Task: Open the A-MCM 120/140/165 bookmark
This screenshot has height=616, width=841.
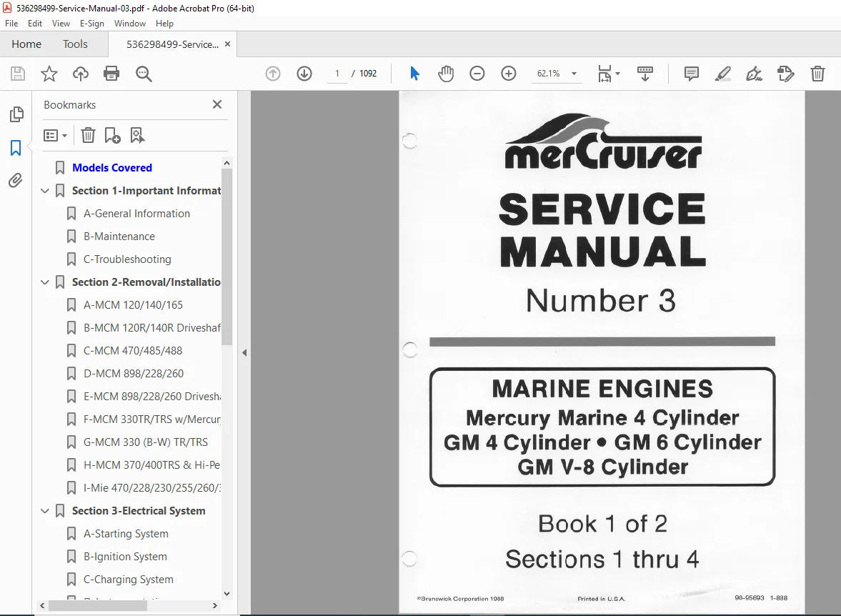Action: tap(133, 304)
